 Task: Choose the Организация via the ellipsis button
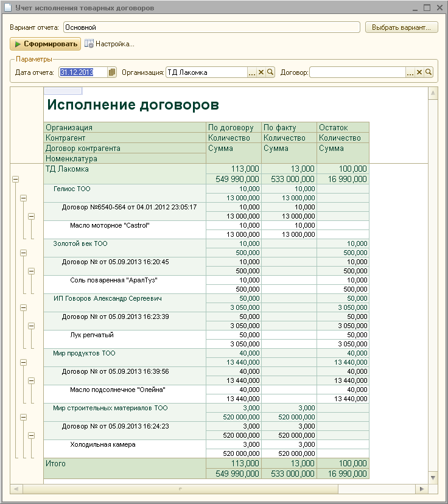(252, 72)
